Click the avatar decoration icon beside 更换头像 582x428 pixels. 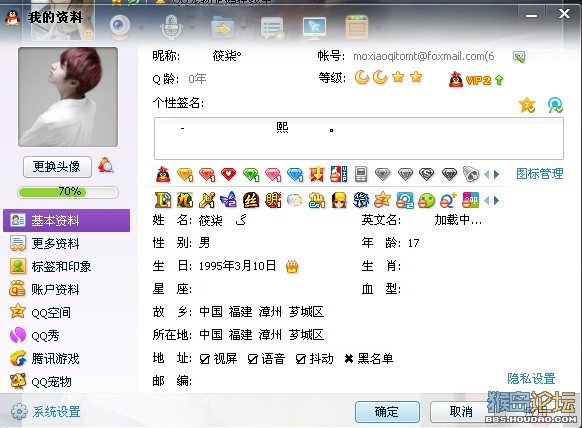pyautogui.click(x=106, y=166)
